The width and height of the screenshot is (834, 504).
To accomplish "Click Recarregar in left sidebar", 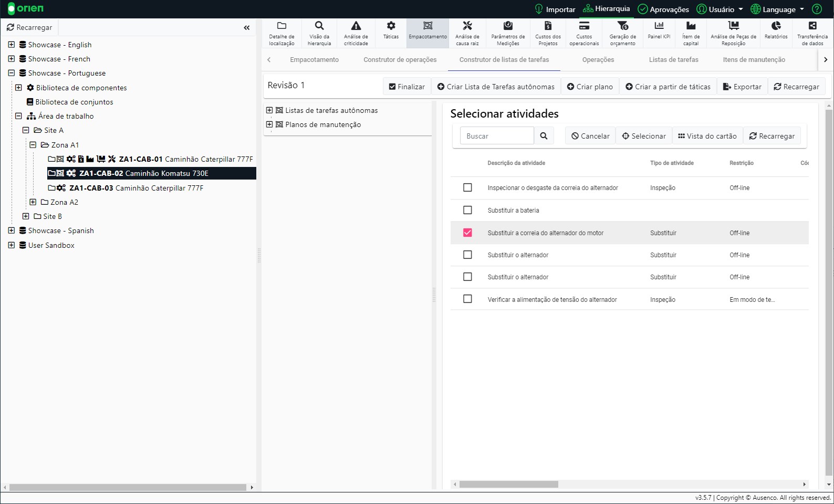I will 29,27.
